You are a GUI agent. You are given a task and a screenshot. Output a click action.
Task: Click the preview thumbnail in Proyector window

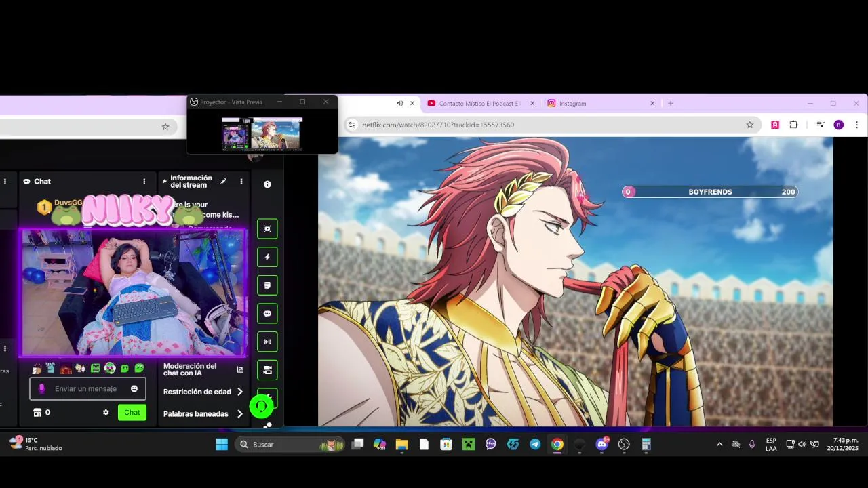[x=262, y=134]
